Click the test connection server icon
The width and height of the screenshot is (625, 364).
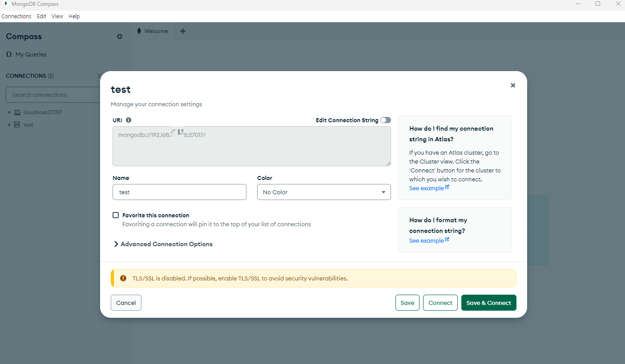pos(17,125)
